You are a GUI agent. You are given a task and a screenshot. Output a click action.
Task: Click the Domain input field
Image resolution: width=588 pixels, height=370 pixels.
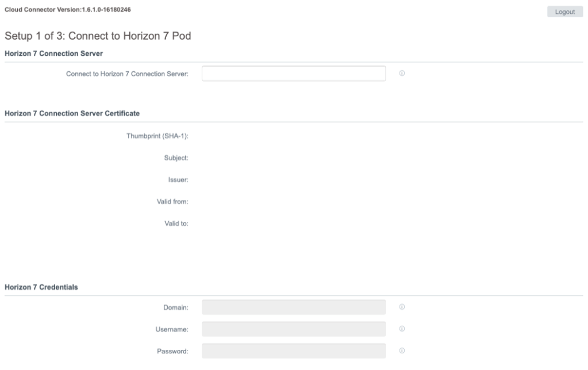[293, 307]
